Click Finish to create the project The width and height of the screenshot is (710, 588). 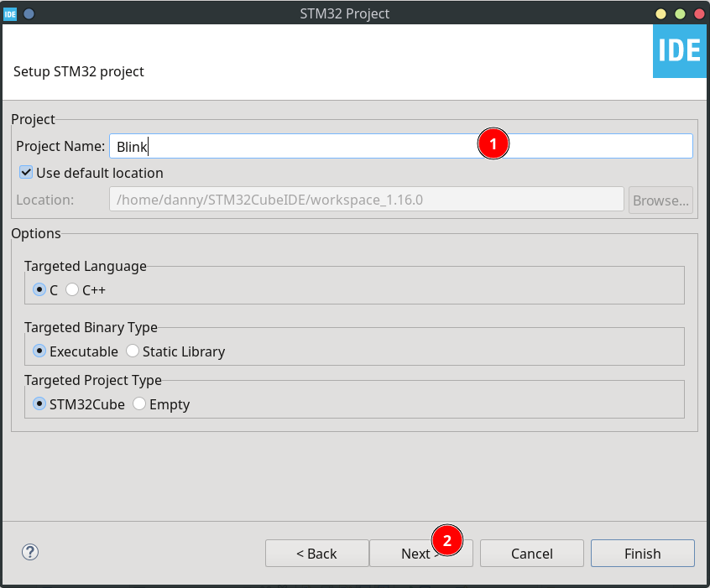tap(643, 553)
